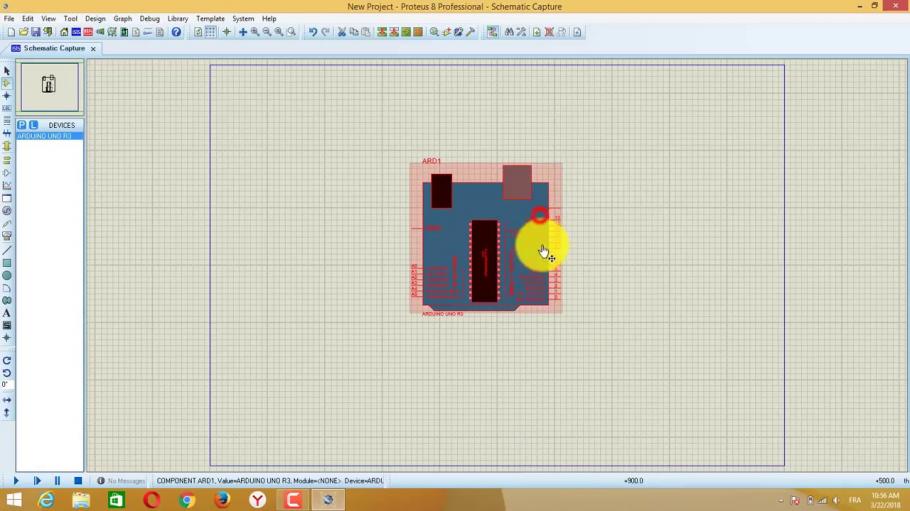The image size is (910, 511).
Task: Click the rotation angle input field
Action: click(x=7, y=384)
